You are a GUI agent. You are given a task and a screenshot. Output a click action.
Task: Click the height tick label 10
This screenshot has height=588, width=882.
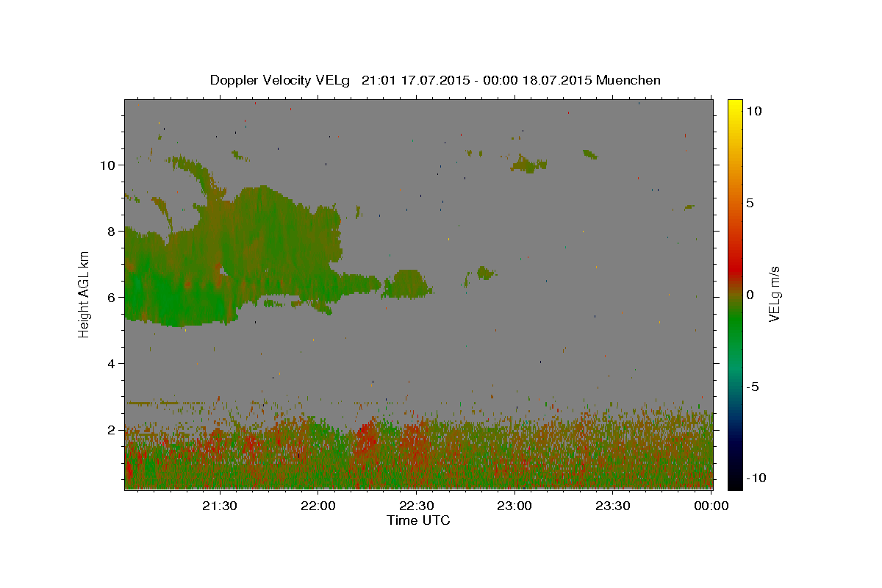click(x=109, y=165)
